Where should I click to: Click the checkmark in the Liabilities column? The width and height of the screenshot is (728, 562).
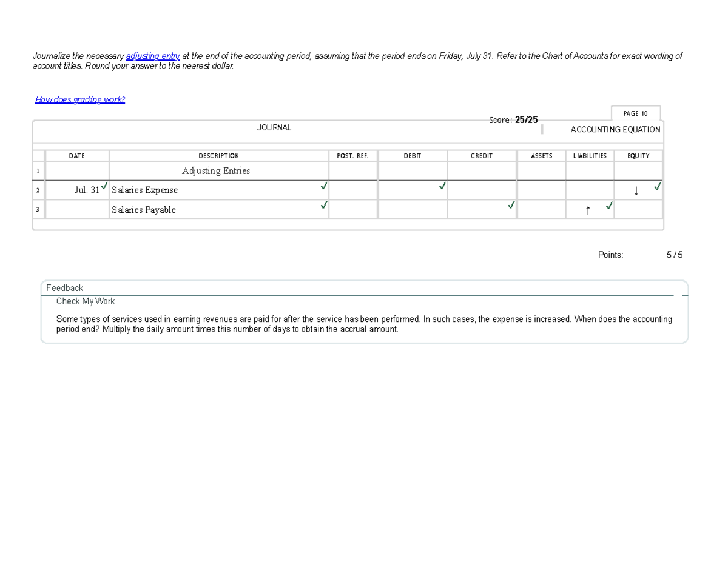(x=608, y=207)
